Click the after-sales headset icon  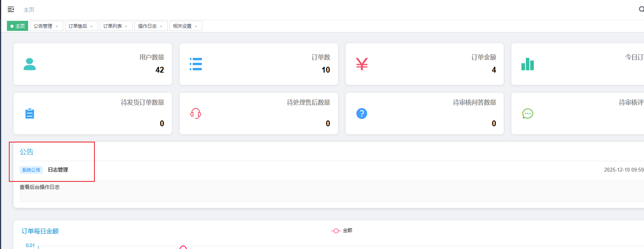pyautogui.click(x=196, y=113)
